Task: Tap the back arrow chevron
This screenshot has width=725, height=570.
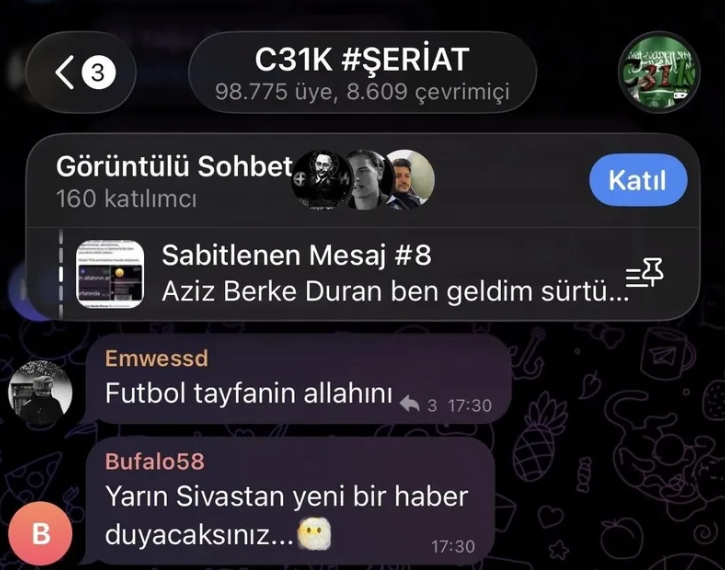Action: coord(65,72)
